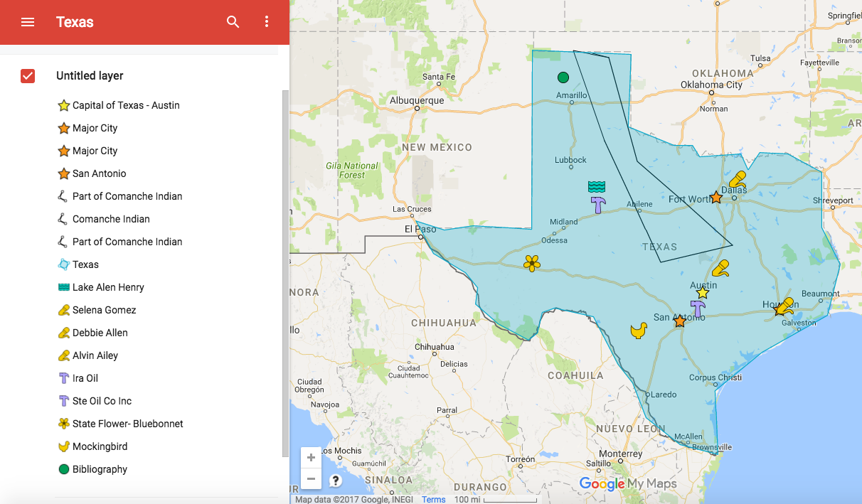Click the search magnifier icon

click(x=233, y=22)
